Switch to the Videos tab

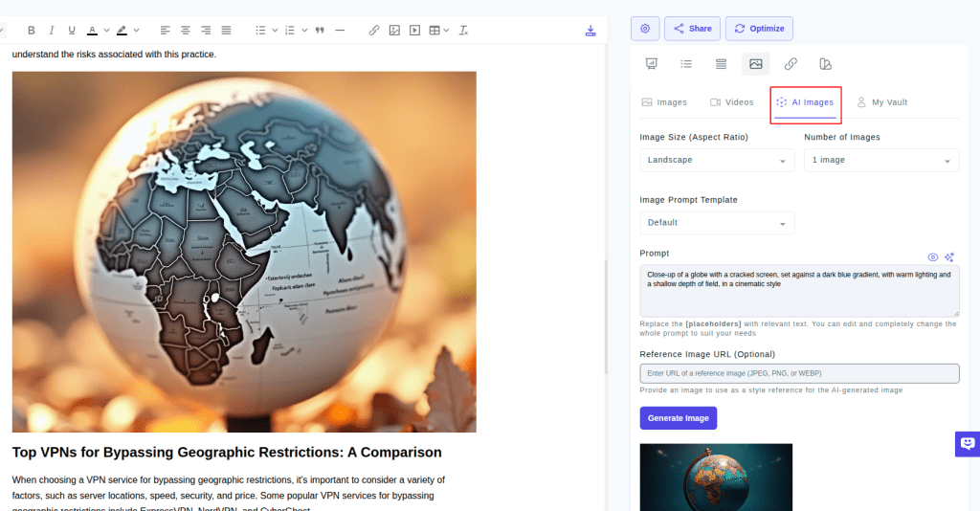click(731, 102)
